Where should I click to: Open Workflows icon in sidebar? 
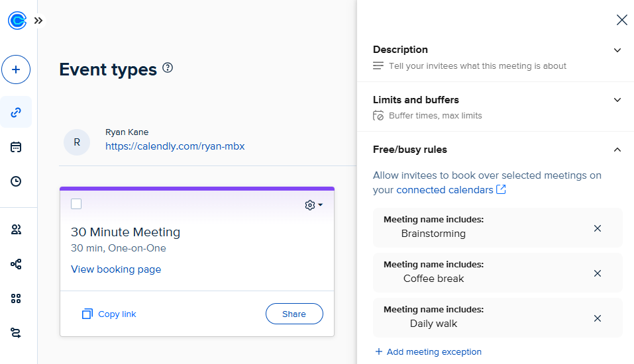point(16,264)
